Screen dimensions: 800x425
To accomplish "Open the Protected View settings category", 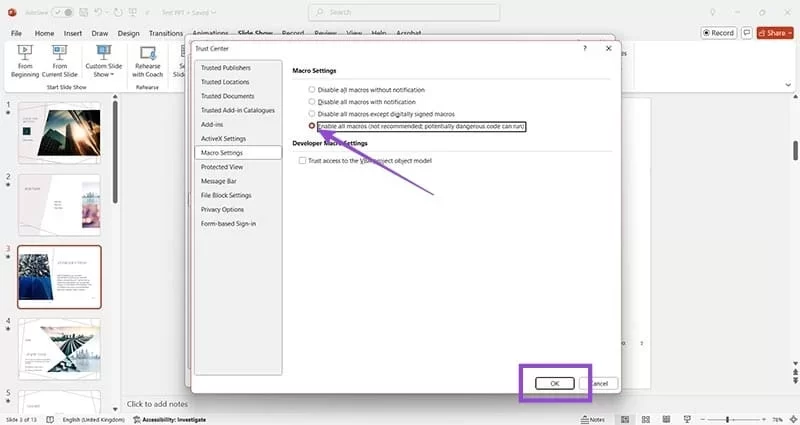I will point(221,167).
